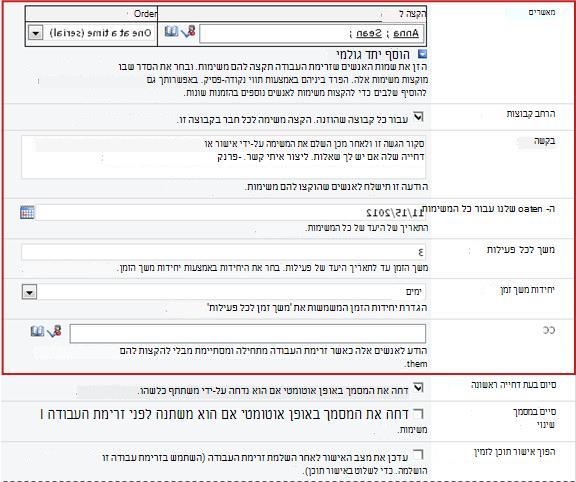Click the סיום בעת דחייה ראשונה label
Viewport: 576px width, 482px height.
tap(514, 385)
